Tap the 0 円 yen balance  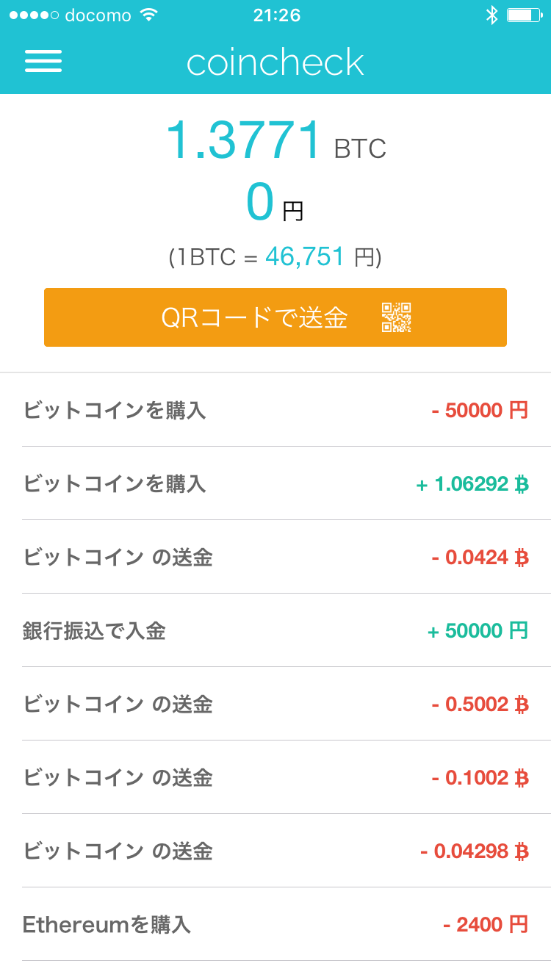[x=274, y=204]
